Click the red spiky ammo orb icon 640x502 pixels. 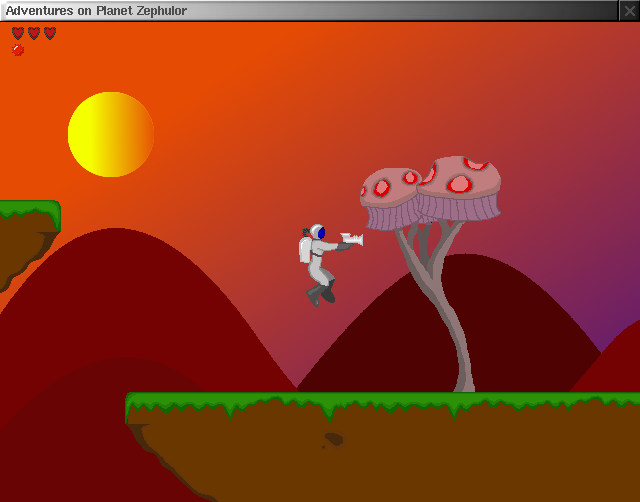click(18, 50)
